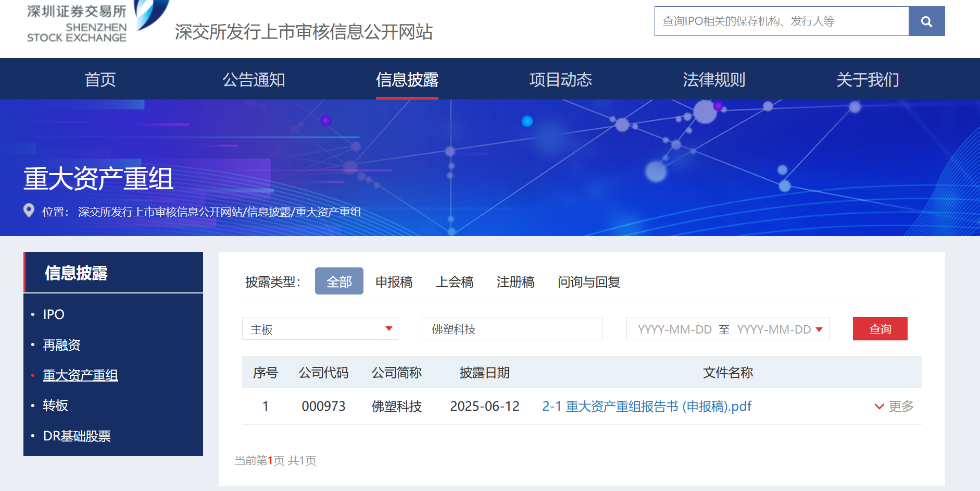
Task: Click the Shenzhen Stock Exchange logo
Action: [x=98, y=22]
